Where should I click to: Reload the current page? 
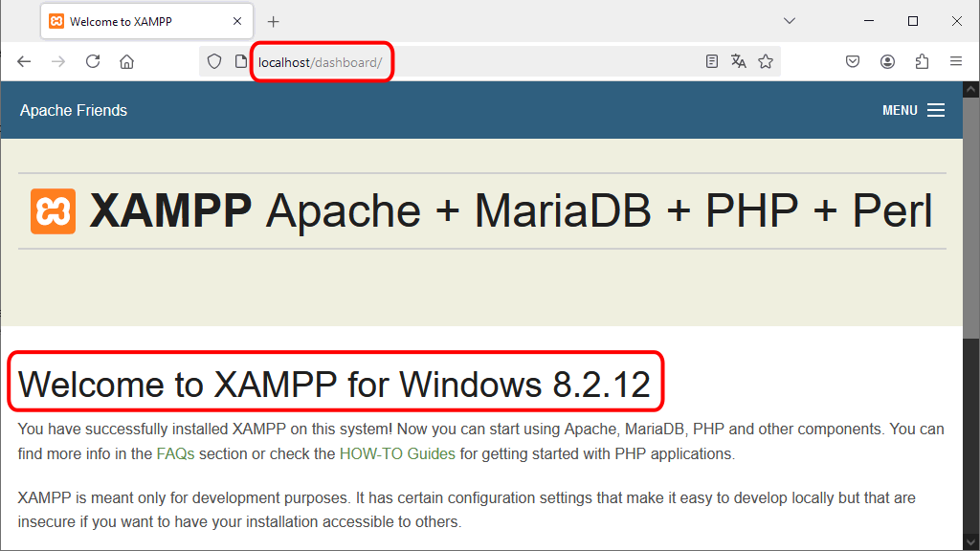[93, 61]
